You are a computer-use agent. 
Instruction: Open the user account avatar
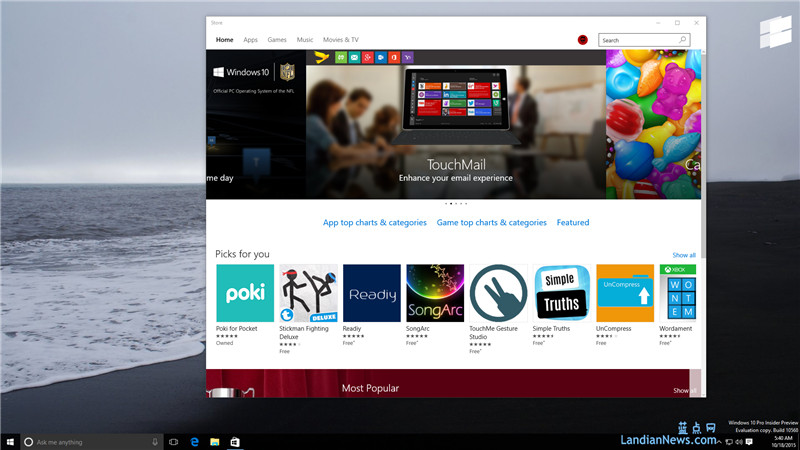click(x=582, y=40)
